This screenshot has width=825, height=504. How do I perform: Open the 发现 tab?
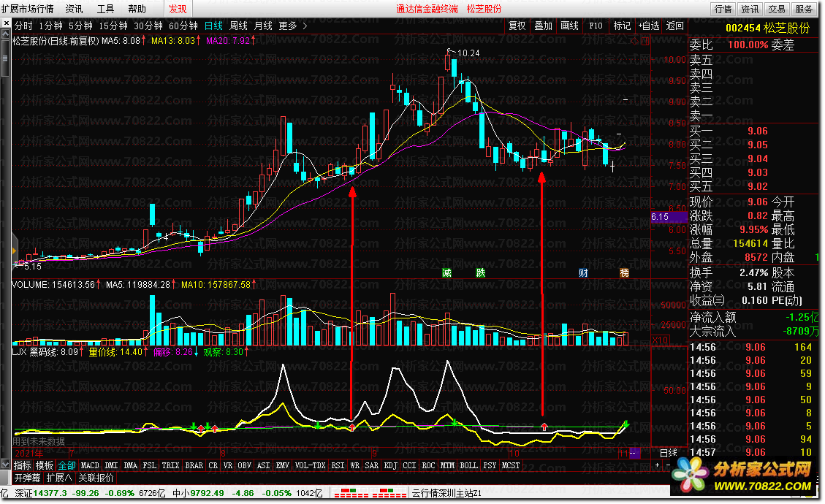pyautogui.click(x=178, y=9)
